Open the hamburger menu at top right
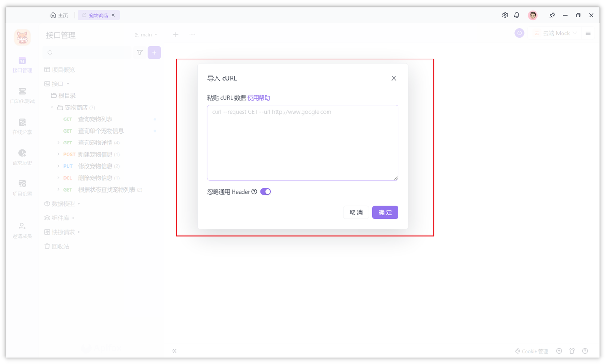605x364 pixels. [x=588, y=34]
